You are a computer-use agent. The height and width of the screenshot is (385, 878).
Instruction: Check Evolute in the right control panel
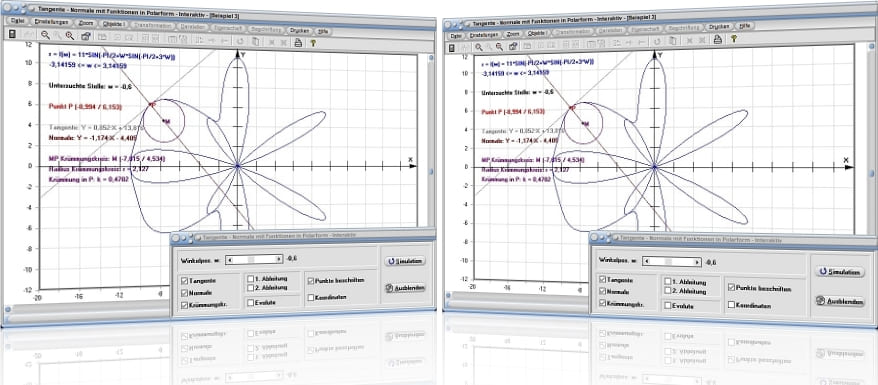click(x=667, y=306)
